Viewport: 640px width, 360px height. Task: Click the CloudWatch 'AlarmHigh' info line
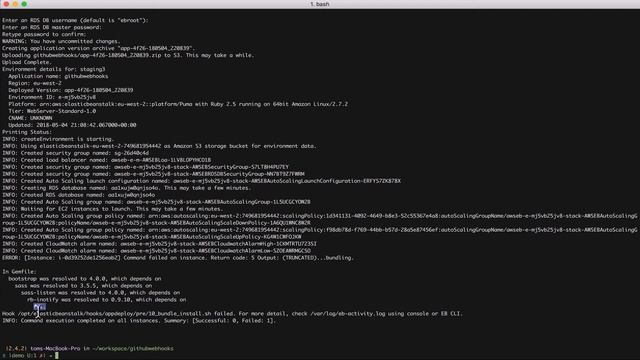pos(159,244)
